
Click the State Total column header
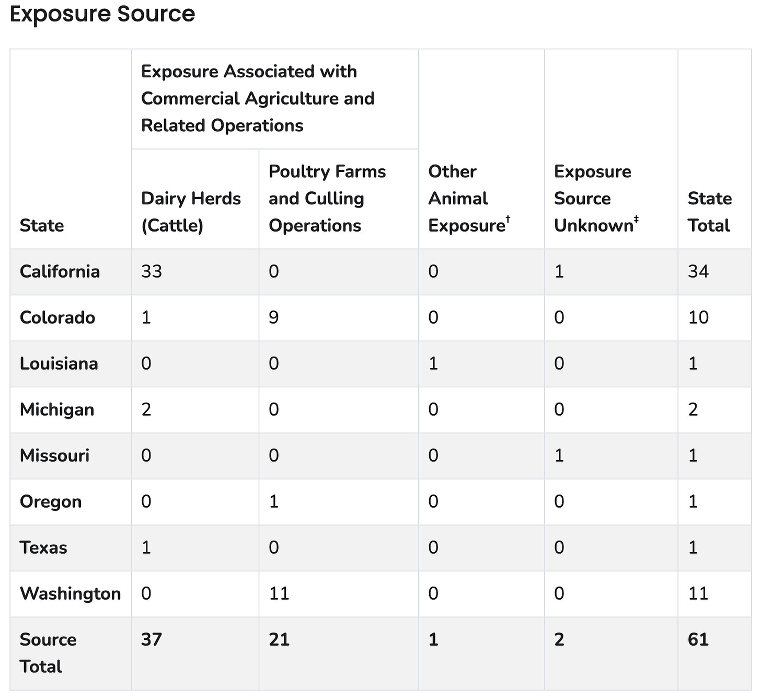click(709, 212)
